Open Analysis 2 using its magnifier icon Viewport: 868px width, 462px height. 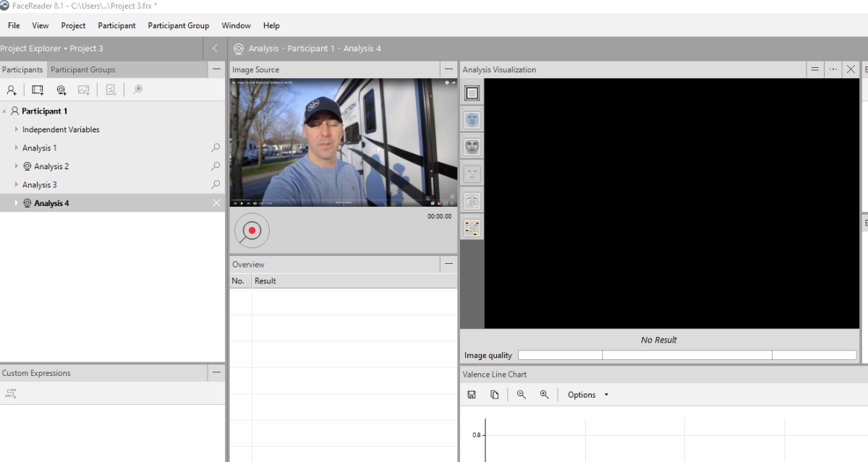(x=216, y=166)
